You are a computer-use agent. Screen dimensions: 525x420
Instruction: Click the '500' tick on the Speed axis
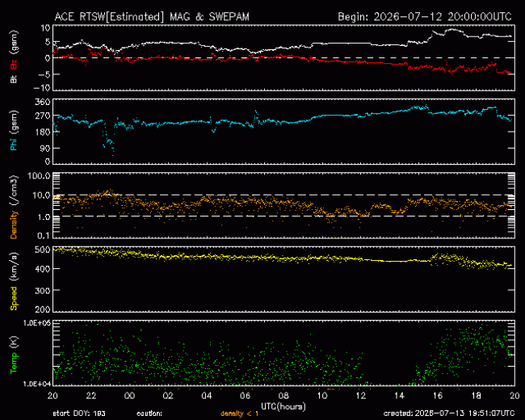43,250
